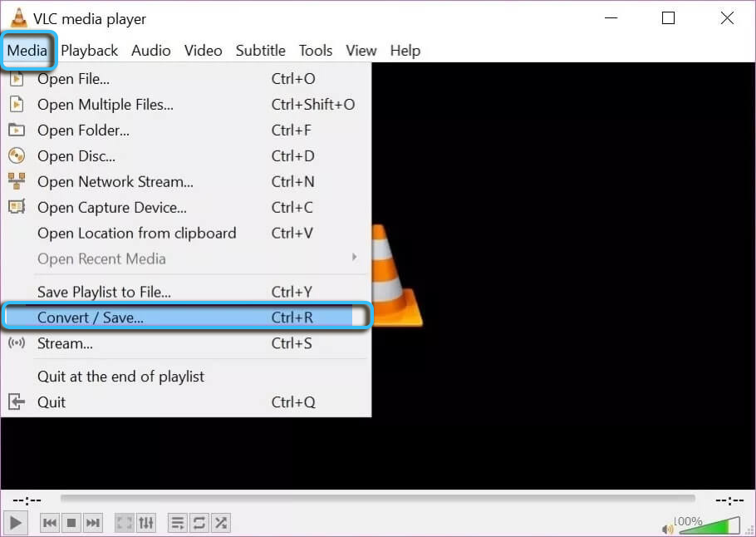756x537 pixels.
Task: Choose Open File... from the Media menu
Action: [x=186, y=79]
